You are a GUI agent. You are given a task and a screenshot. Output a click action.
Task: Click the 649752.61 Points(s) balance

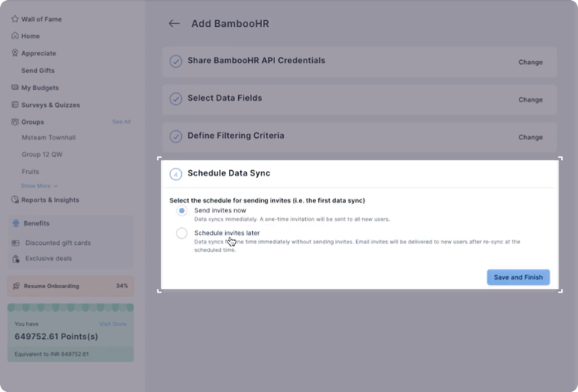click(56, 337)
